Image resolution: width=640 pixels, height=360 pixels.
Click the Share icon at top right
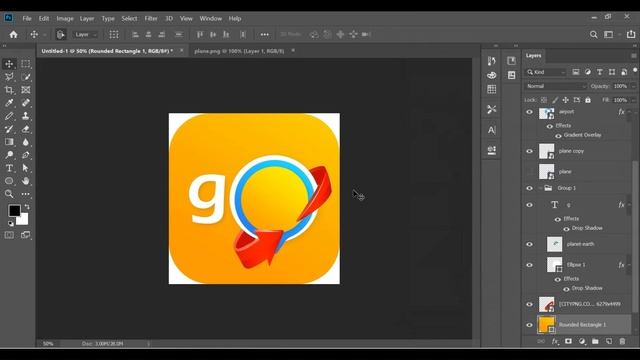click(631, 35)
